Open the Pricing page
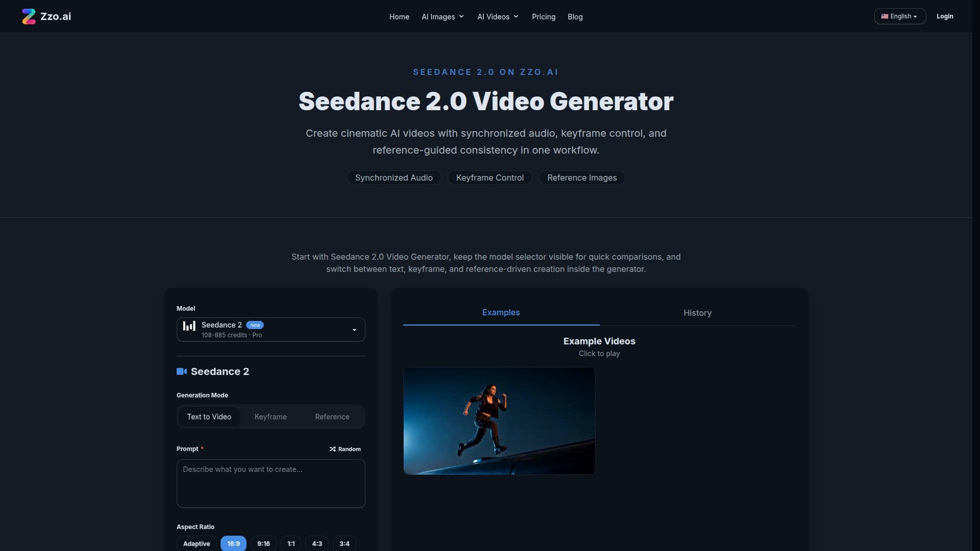Viewport: 980px width, 551px height. [544, 17]
